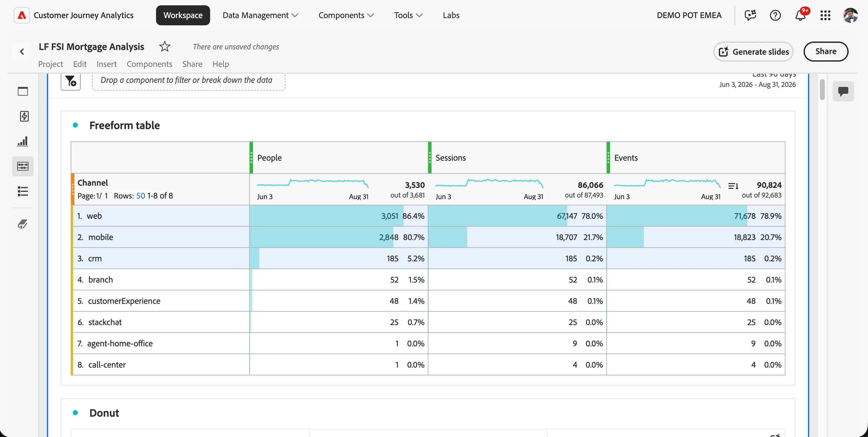Viewport: 868px width, 437px height.
Task: Open the AI assistant chat icon
Action: 750,15
